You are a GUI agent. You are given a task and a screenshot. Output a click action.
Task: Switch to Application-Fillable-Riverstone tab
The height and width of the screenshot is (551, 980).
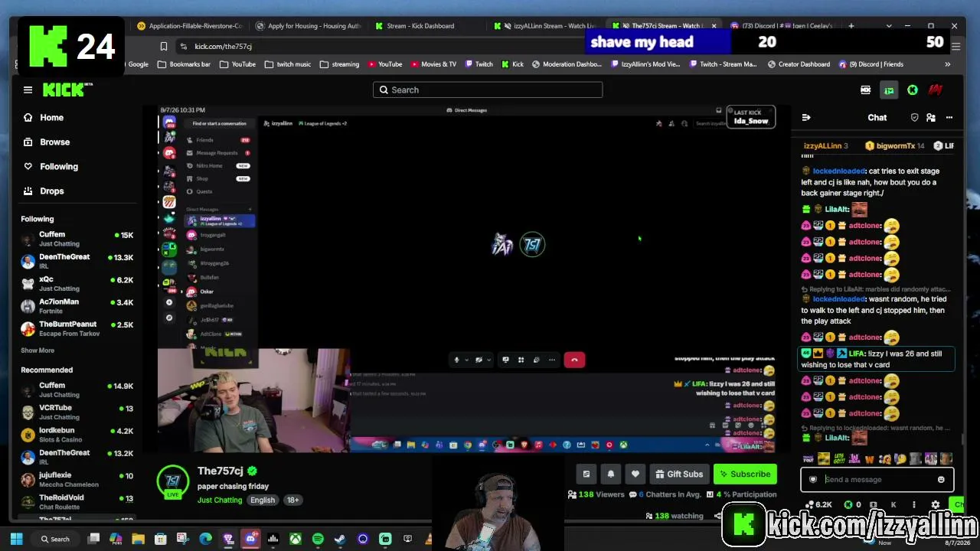click(x=188, y=26)
